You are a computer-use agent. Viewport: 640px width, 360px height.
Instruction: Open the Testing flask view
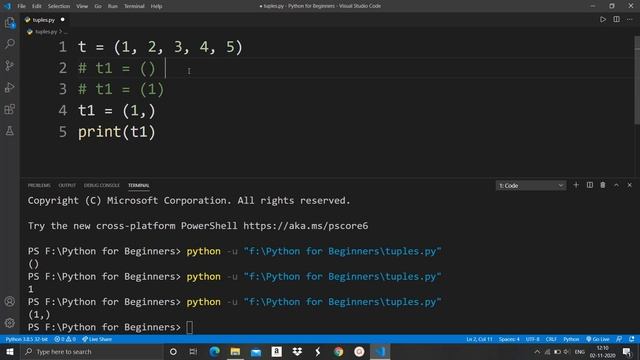[x=10, y=131]
